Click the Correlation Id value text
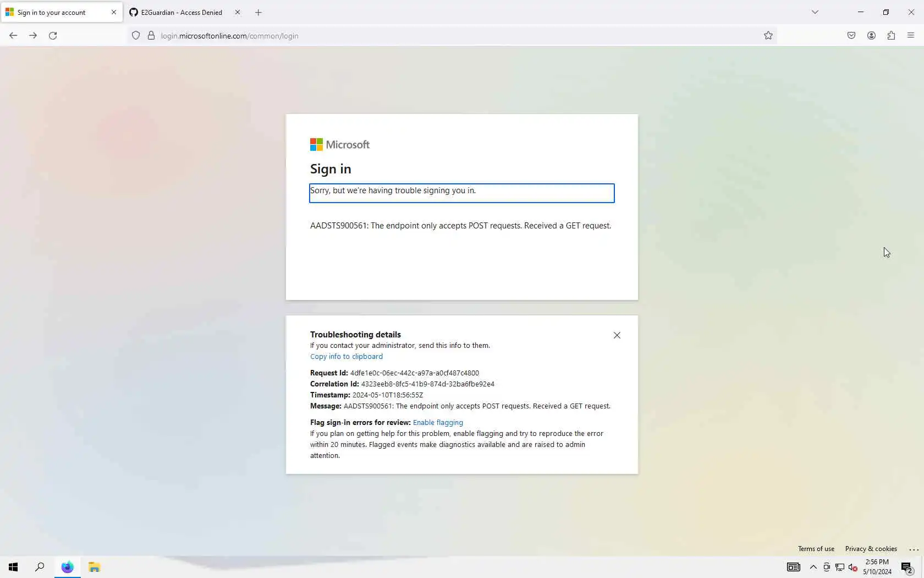Screen dimensions: 924x578 tap(428, 384)
